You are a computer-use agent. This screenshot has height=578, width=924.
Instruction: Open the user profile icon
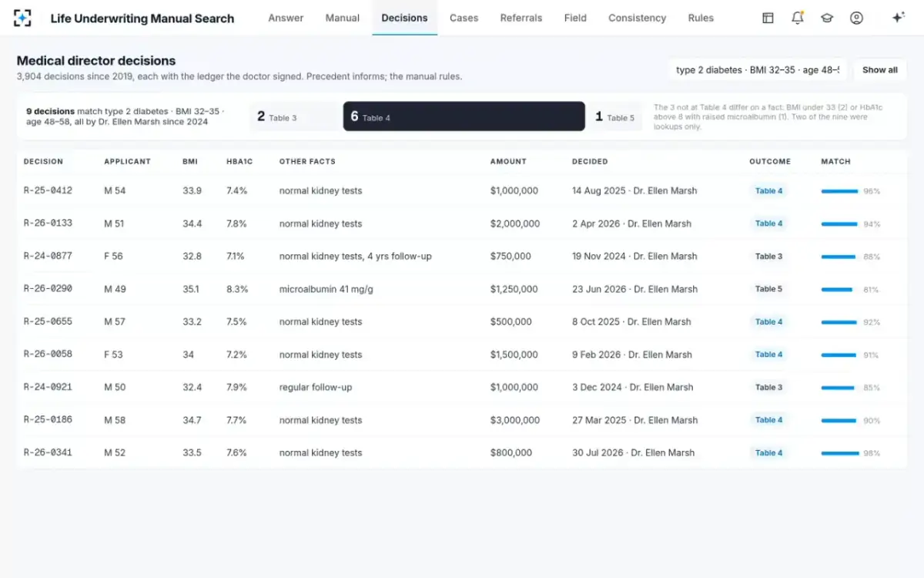(x=856, y=18)
